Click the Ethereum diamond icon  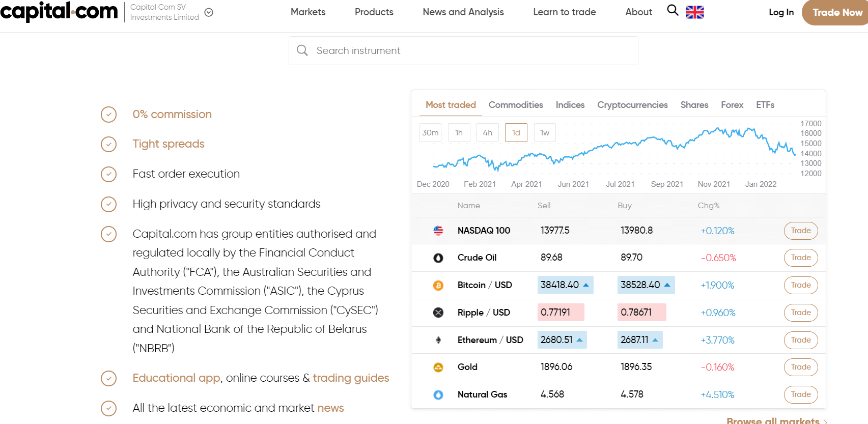(438, 340)
